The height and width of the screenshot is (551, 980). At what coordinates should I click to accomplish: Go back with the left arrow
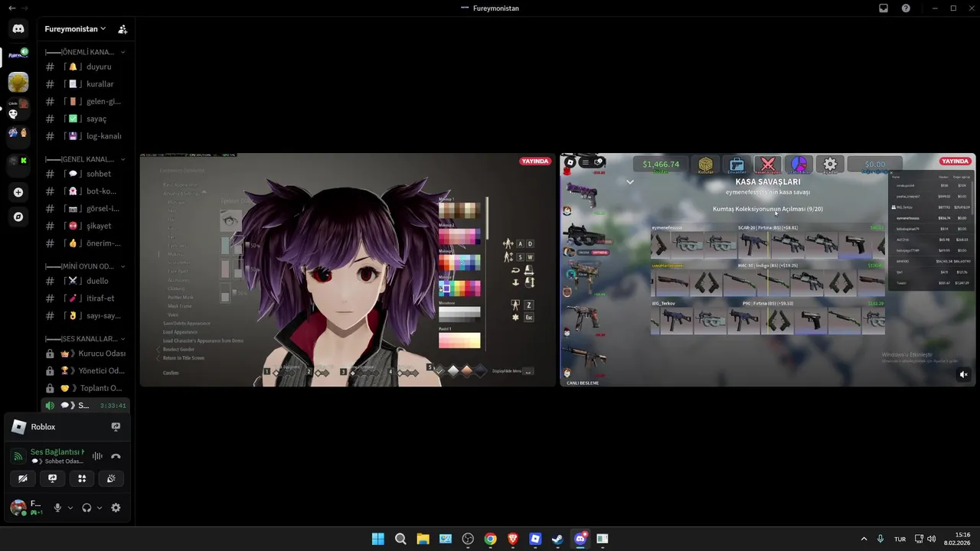[x=11, y=8]
